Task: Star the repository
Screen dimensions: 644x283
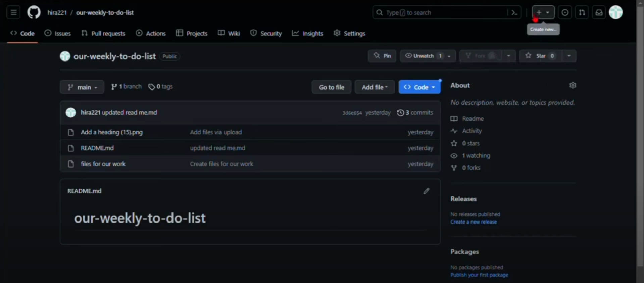Action: coord(541,56)
